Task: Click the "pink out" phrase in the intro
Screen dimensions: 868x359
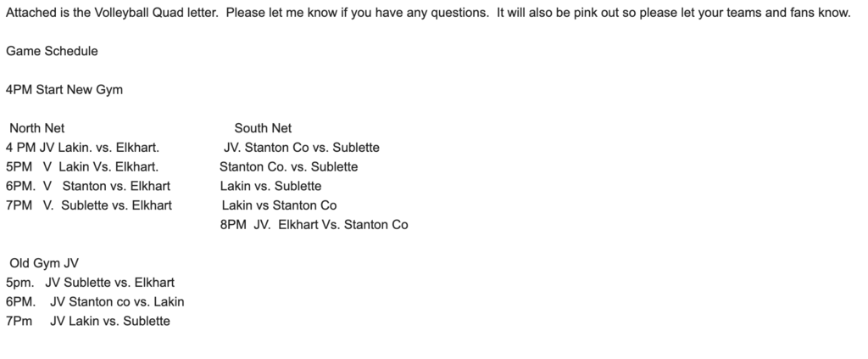Action: click(608, 13)
